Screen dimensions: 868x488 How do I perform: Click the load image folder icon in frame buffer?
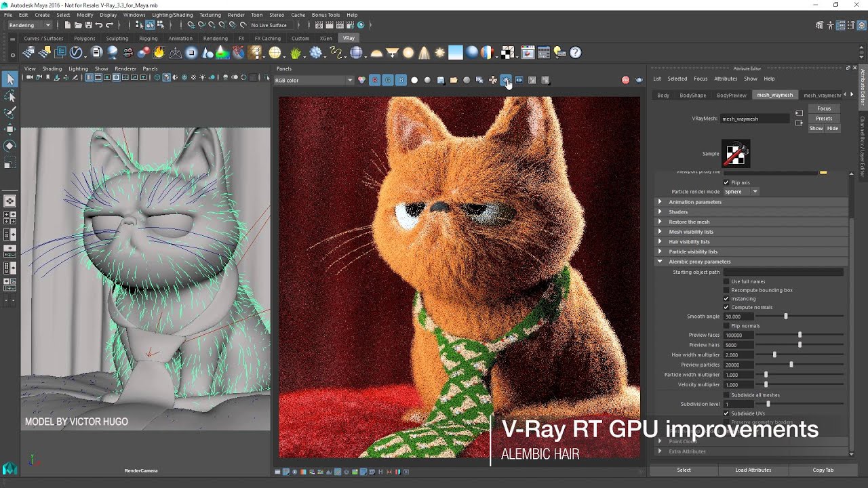tap(454, 80)
